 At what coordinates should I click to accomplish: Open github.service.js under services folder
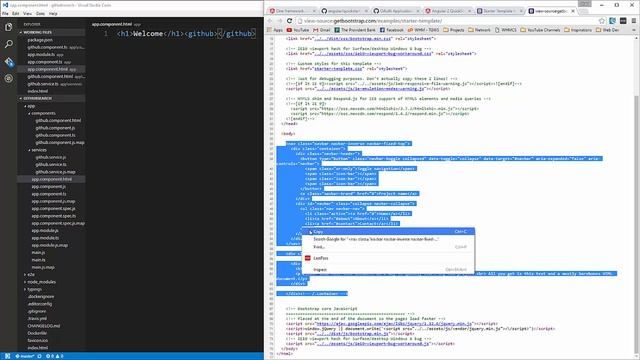click(x=51, y=157)
